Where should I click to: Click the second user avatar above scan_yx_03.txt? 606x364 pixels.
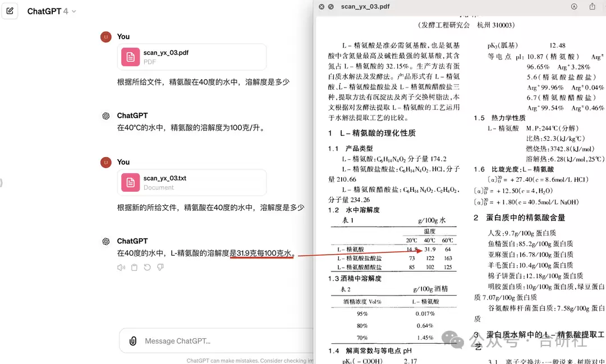106,162
